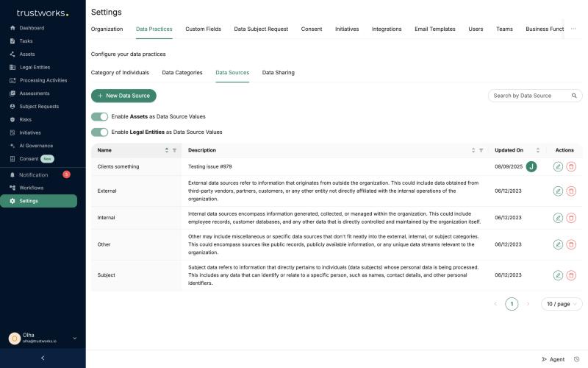
Task: Delete the Internal data source
Action: [571, 218]
